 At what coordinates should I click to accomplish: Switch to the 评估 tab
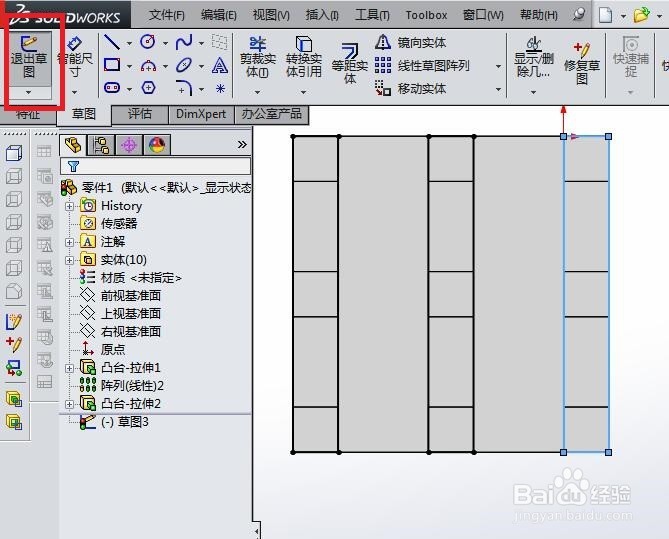click(x=140, y=114)
